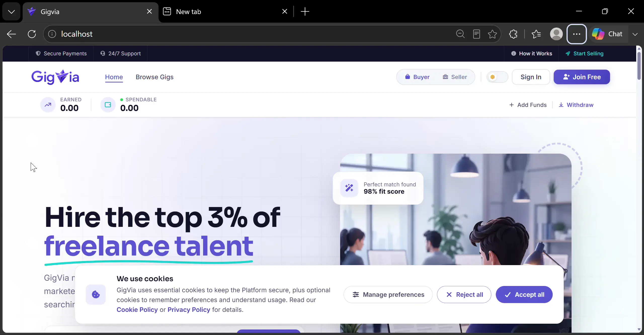Screen dimensions: 644x335
Task: Open the Privacy Policy link
Action: (x=189, y=310)
